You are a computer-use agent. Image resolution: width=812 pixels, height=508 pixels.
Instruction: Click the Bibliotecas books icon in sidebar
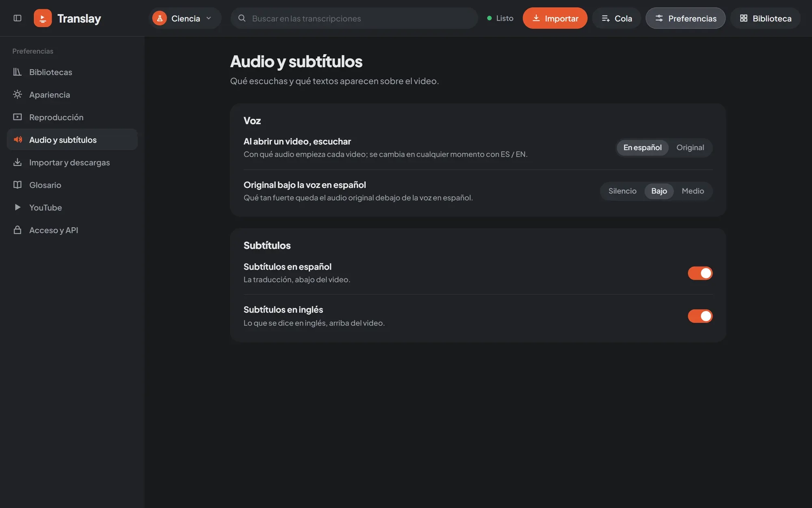coord(17,72)
